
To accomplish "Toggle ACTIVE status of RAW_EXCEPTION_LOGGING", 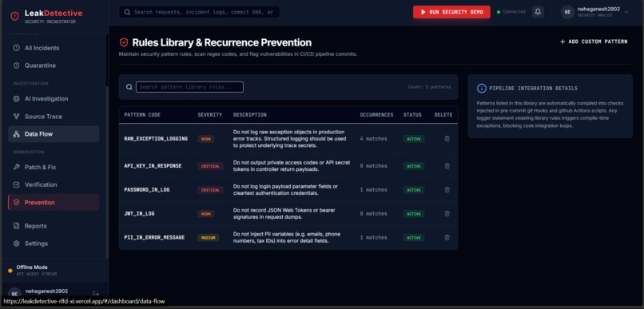I will [x=414, y=139].
